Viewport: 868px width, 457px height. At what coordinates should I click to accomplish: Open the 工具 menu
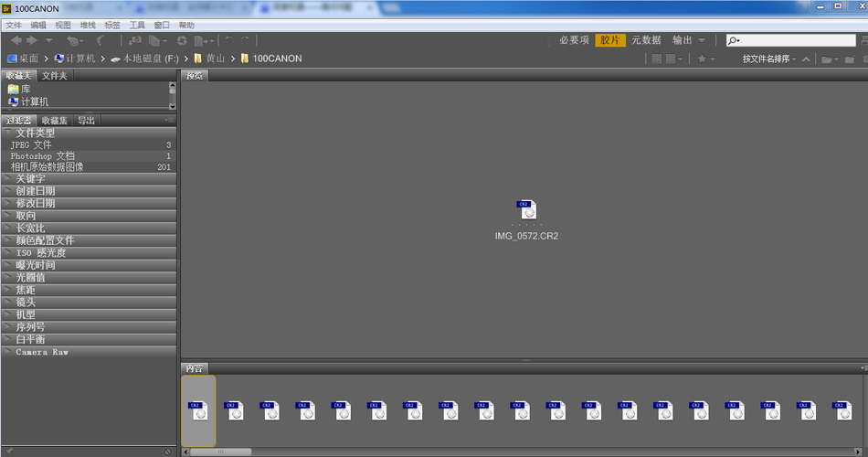click(137, 25)
